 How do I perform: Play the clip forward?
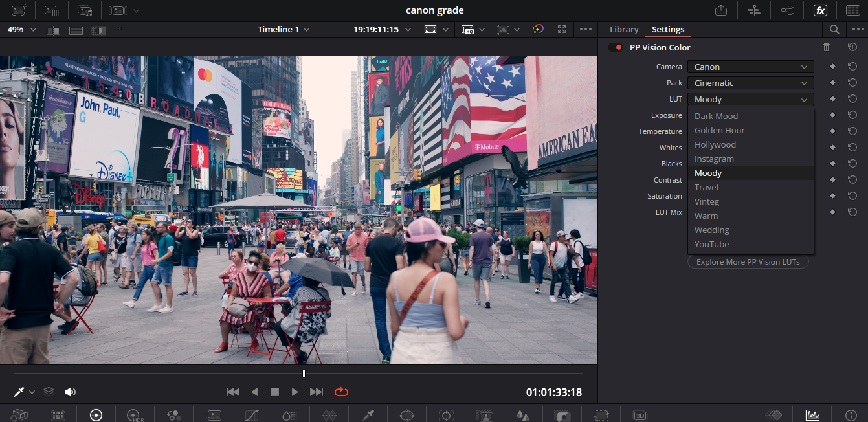[295, 392]
